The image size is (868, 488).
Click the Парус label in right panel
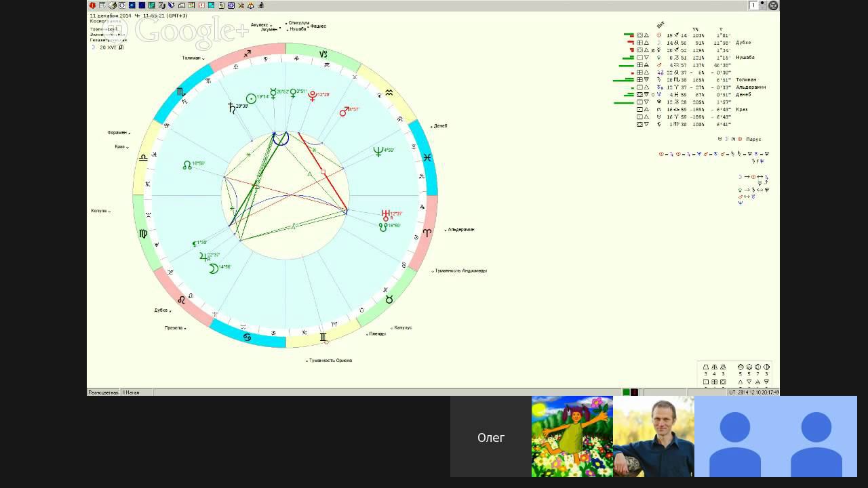[x=753, y=140]
